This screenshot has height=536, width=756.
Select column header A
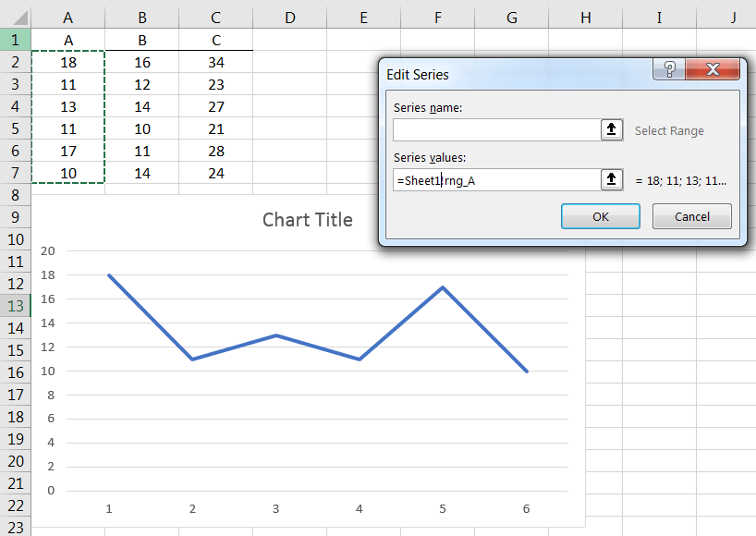[67, 18]
